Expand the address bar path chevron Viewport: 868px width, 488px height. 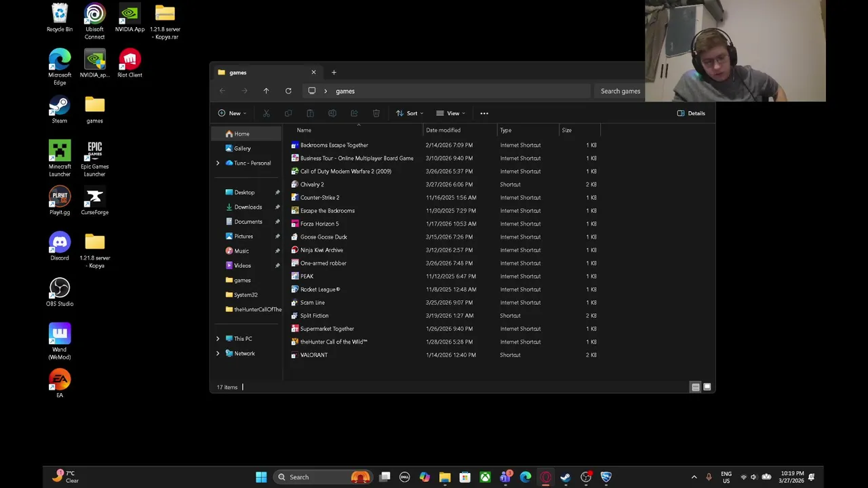pos(325,91)
